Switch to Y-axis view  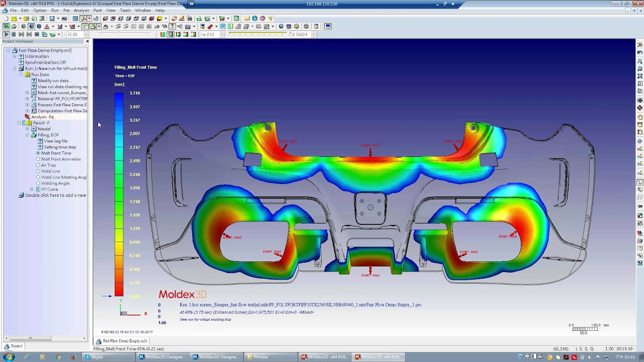coord(640,156)
